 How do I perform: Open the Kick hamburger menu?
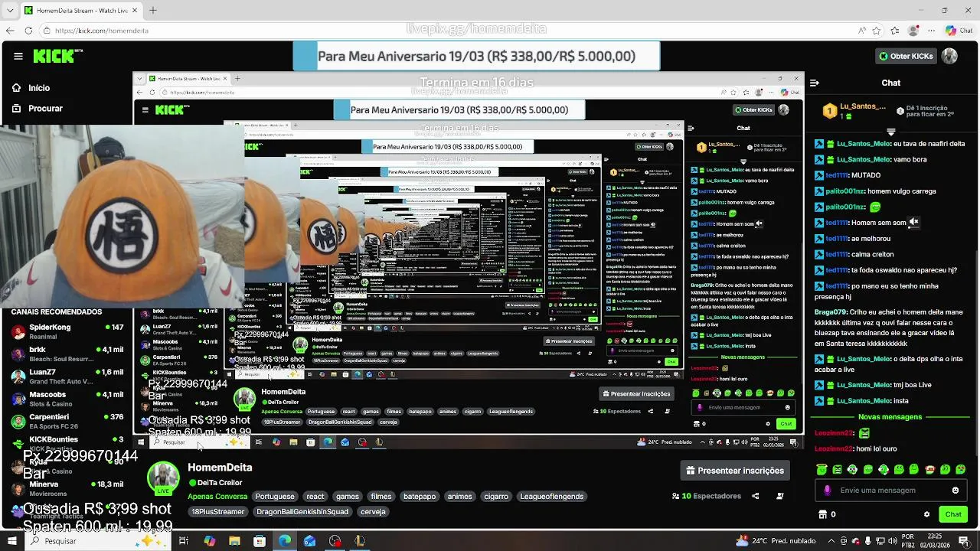[x=18, y=56]
